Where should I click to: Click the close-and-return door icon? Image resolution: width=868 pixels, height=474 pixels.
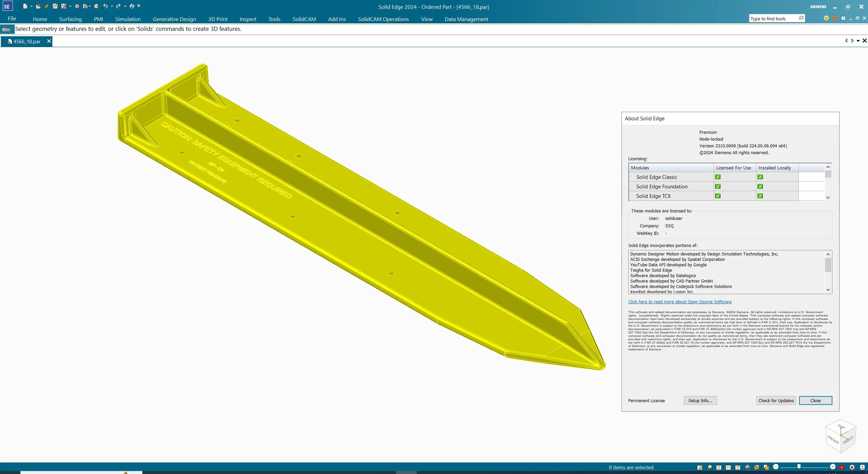(x=97, y=6)
